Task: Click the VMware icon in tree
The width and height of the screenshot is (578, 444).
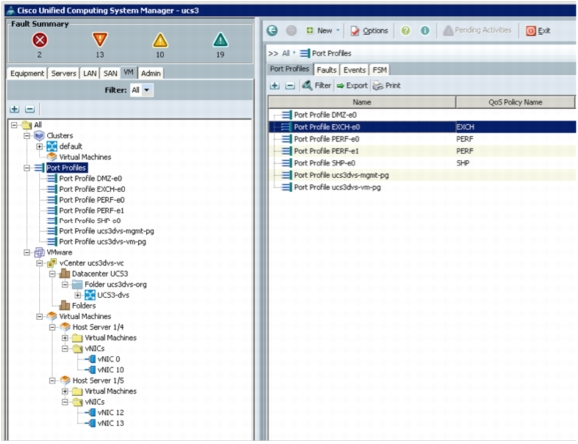Action: [39, 252]
